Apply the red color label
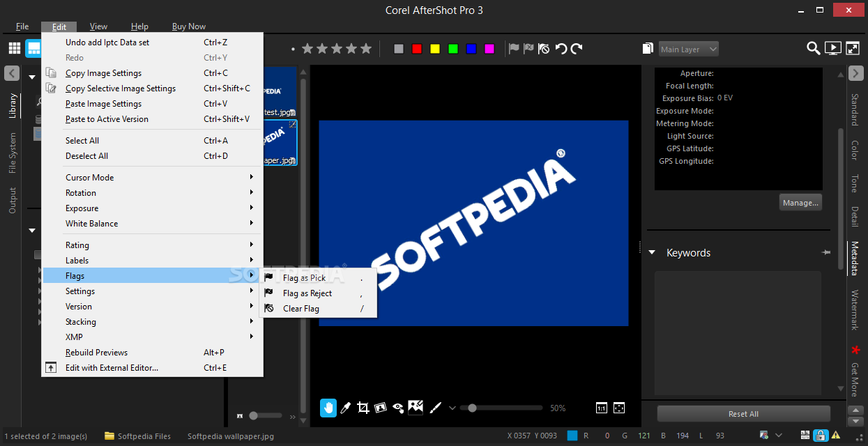Viewport: 868px width, 446px height. point(417,49)
